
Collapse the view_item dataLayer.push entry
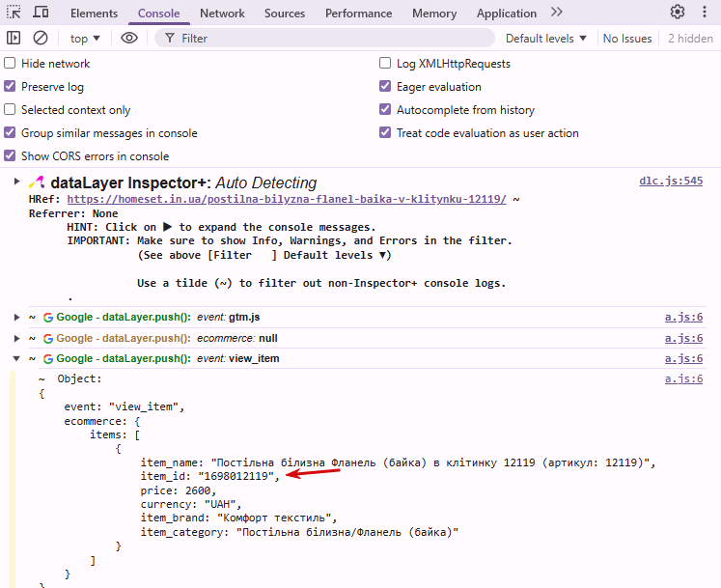click(x=16, y=359)
